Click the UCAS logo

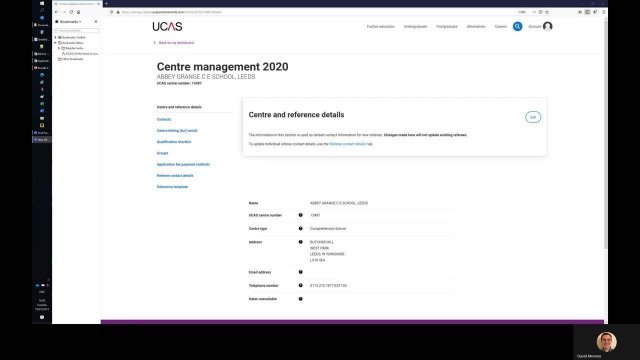tap(167, 27)
